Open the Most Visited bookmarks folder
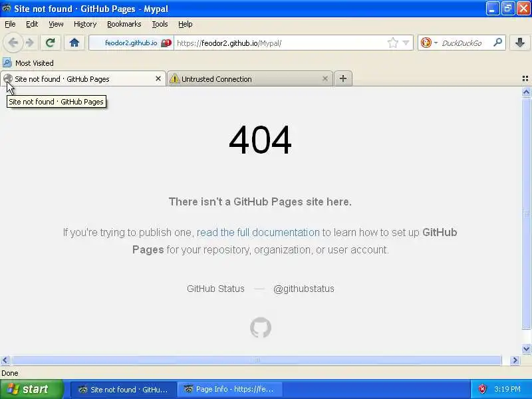 28,63
